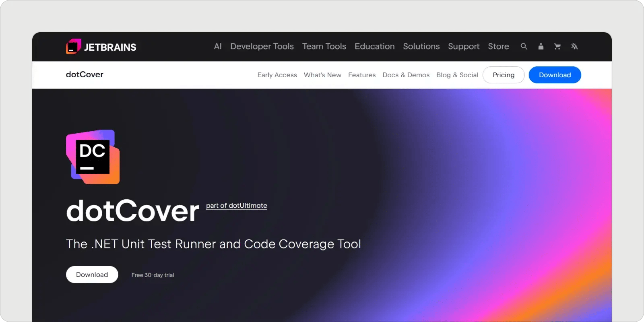Image resolution: width=644 pixels, height=322 pixels.
Task: Follow the part of dotUltimate link
Action: (x=237, y=206)
